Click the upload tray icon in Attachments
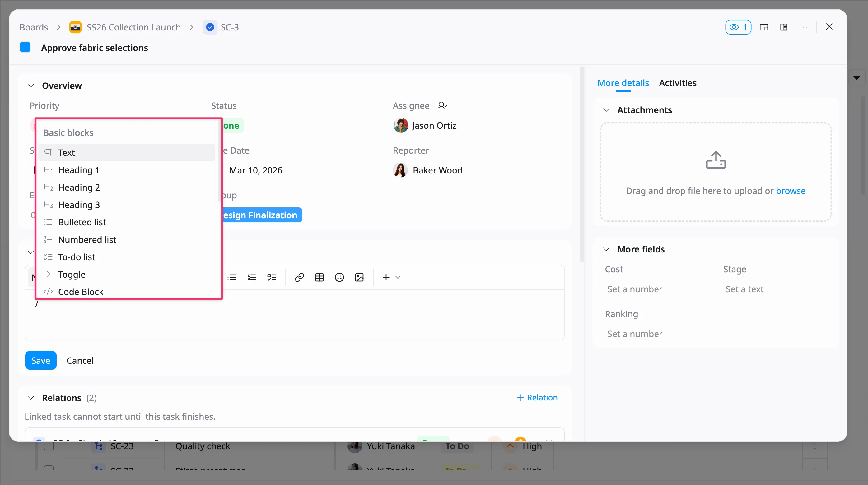 click(716, 160)
